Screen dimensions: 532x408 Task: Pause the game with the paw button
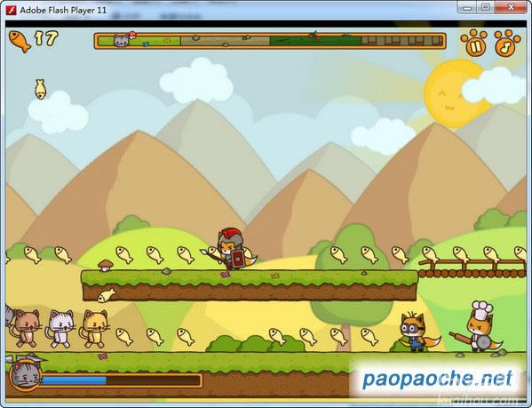click(473, 43)
